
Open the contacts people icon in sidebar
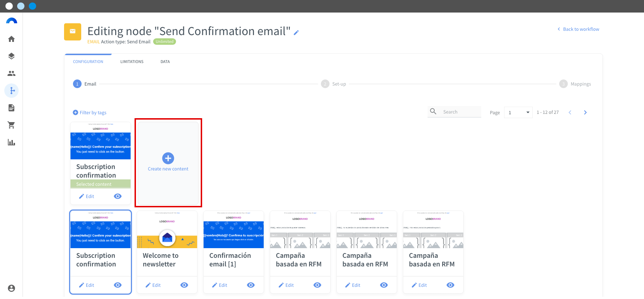[x=11, y=73]
